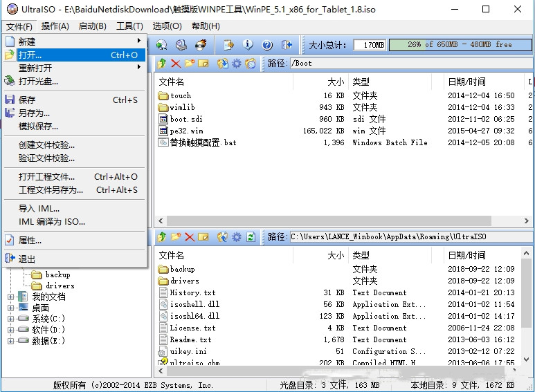Screen dimensions: 535x392
Task: Select 模拟保存... menu entry
Action: [74, 127]
